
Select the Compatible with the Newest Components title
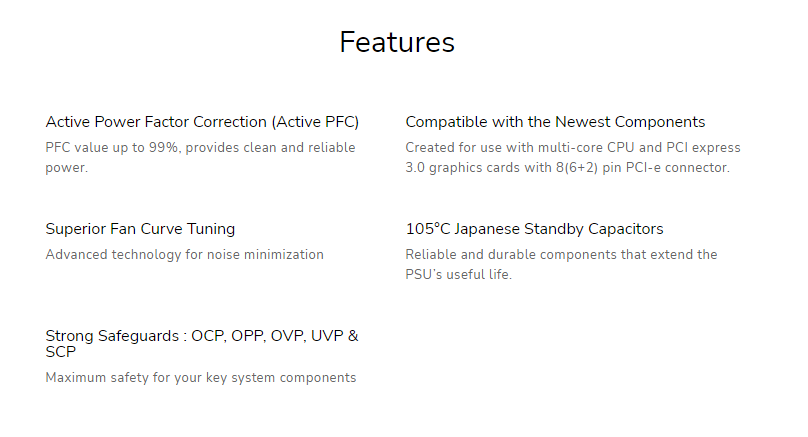click(555, 122)
